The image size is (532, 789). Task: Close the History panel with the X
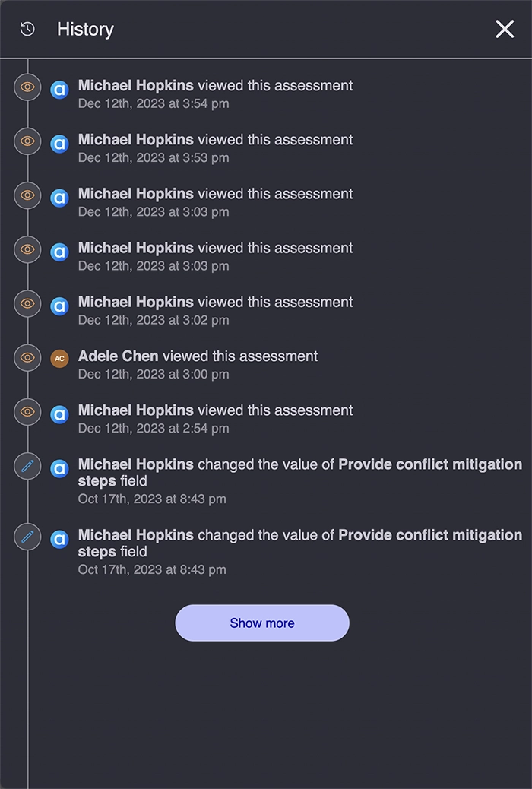504,29
